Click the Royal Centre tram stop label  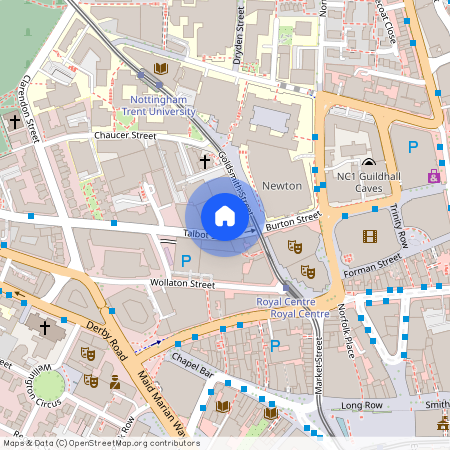coord(286,302)
